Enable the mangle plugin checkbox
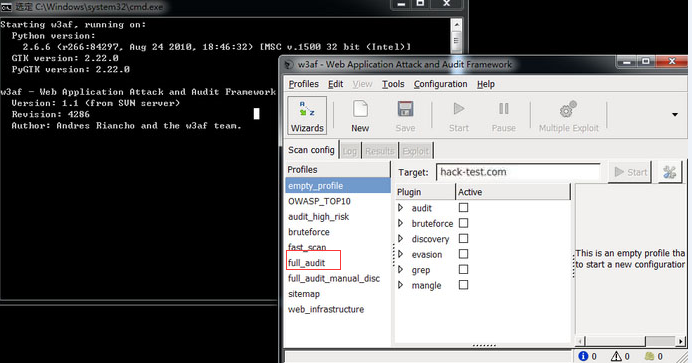The image size is (692, 363). click(x=463, y=285)
